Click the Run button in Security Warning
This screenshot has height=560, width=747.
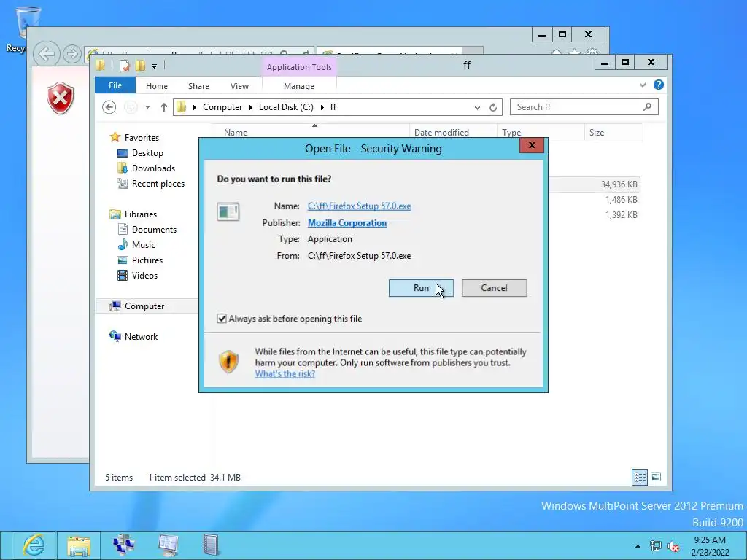(x=421, y=288)
